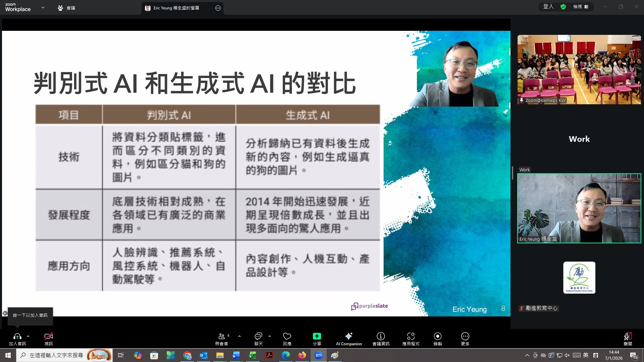644x362 pixels.
Task: Open the More options ellipsis icon
Action: [x=465, y=337]
